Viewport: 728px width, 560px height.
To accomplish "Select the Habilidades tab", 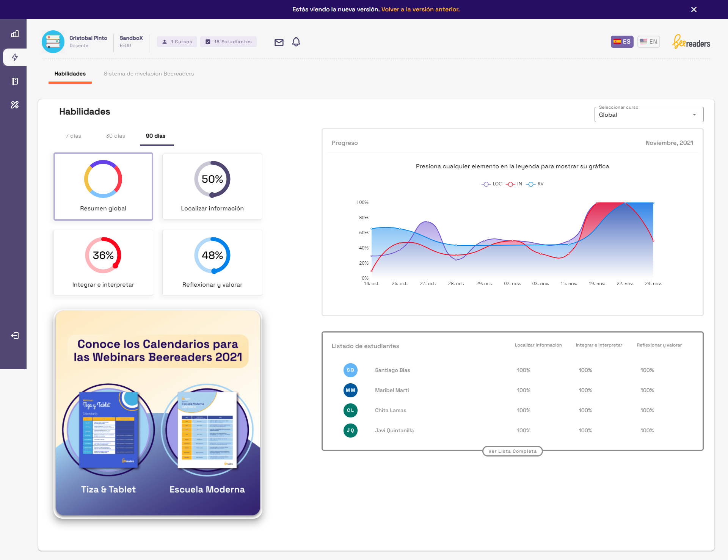I will coord(70,74).
